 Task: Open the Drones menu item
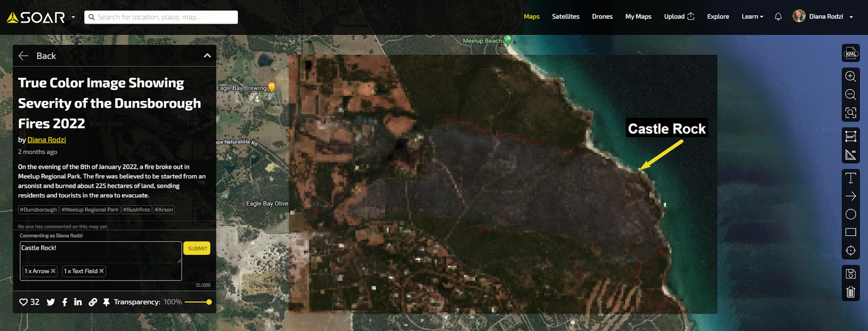pos(602,17)
